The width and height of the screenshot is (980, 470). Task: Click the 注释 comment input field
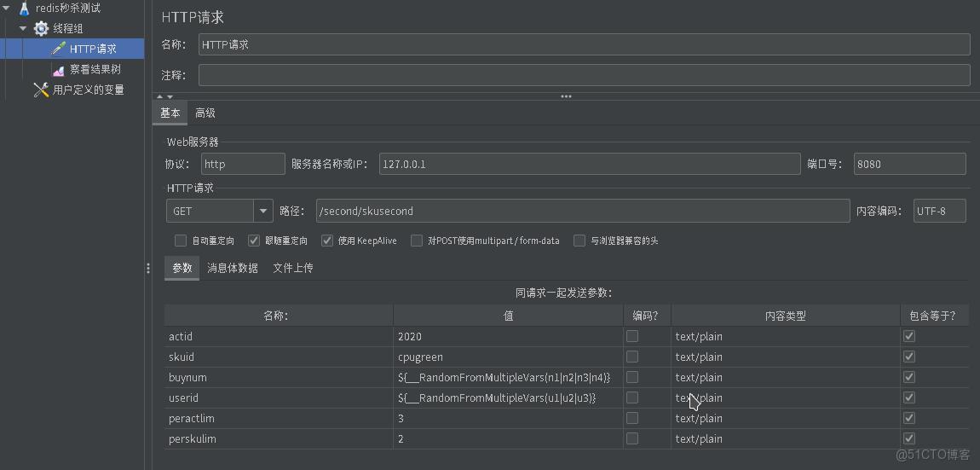point(585,75)
